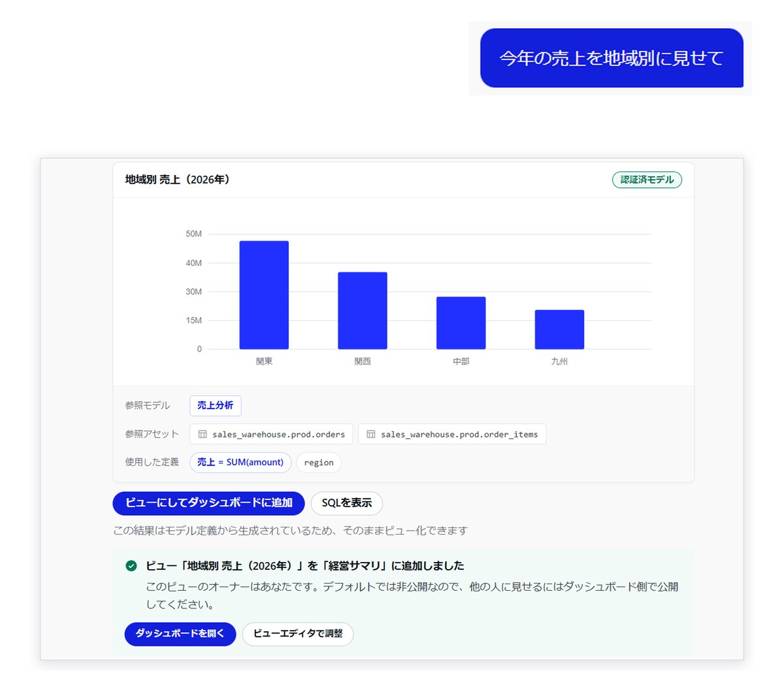The width and height of the screenshot is (784, 681).
Task: Click the 中部 x-axis label
Action: pos(461,361)
